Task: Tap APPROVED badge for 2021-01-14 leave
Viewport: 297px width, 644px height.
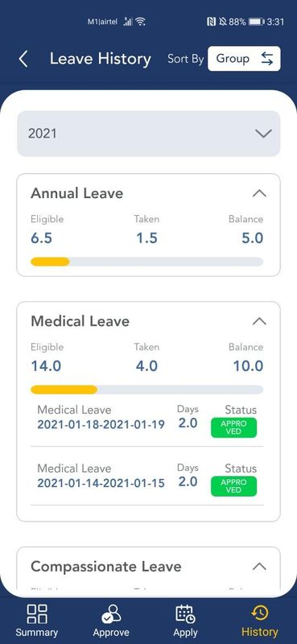Action: click(x=233, y=486)
